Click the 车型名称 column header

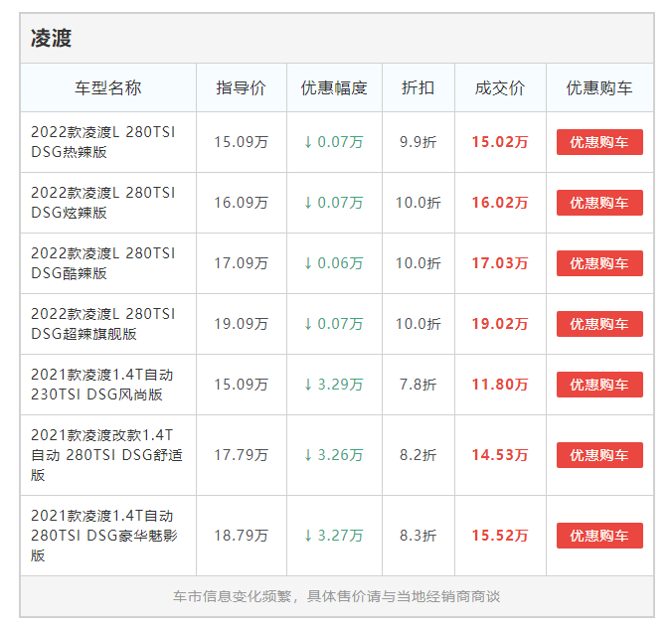(108, 87)
